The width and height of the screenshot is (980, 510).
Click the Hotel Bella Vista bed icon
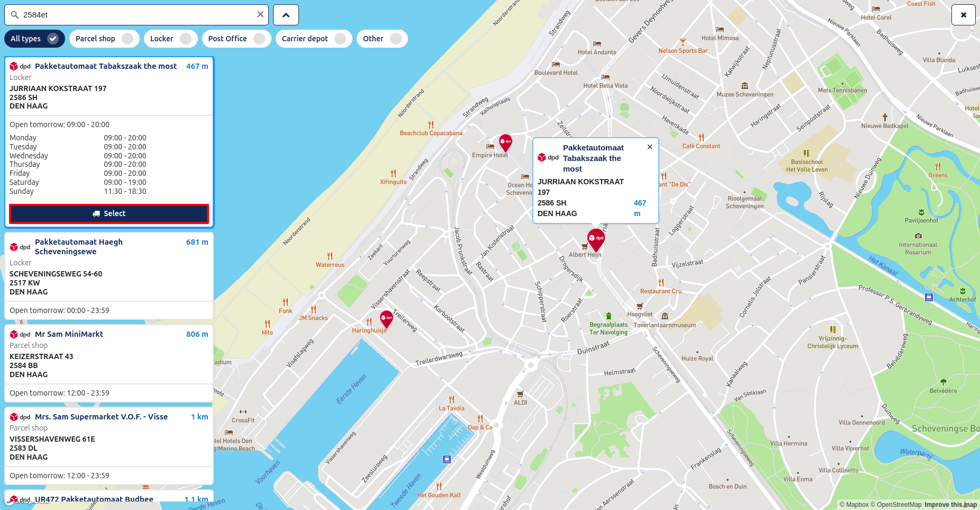coord(605,77)
